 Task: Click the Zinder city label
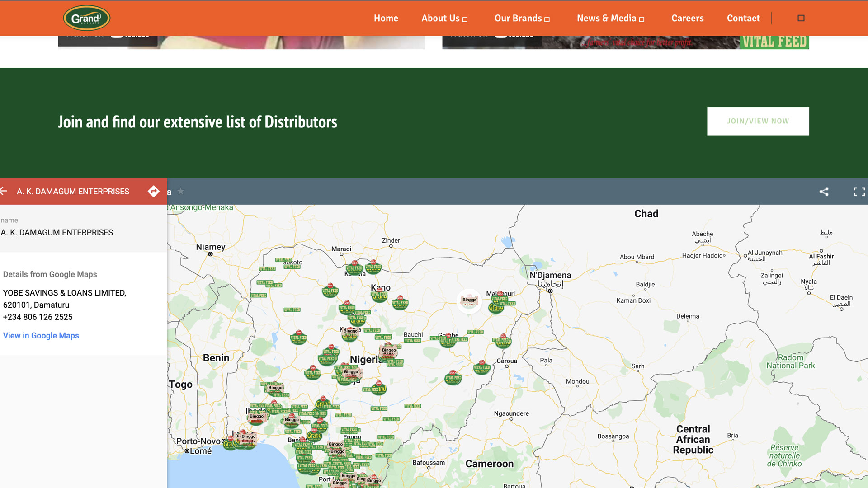(391, 240)
